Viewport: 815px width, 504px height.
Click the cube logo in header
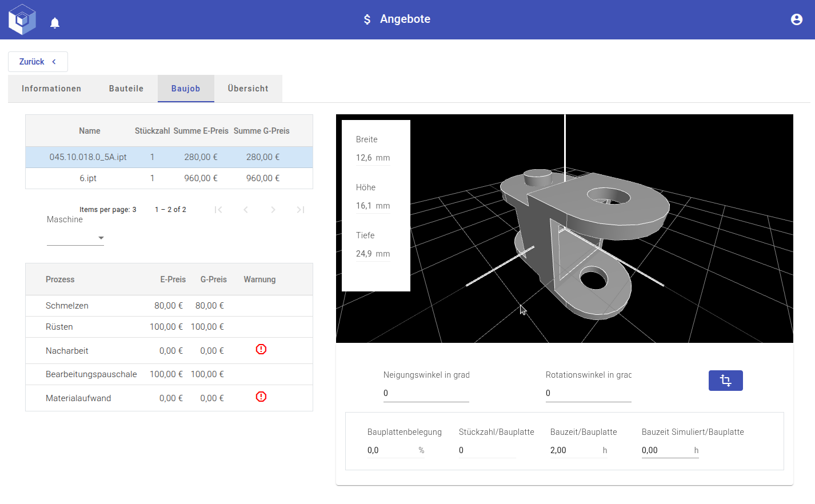(x=22, y=19)
